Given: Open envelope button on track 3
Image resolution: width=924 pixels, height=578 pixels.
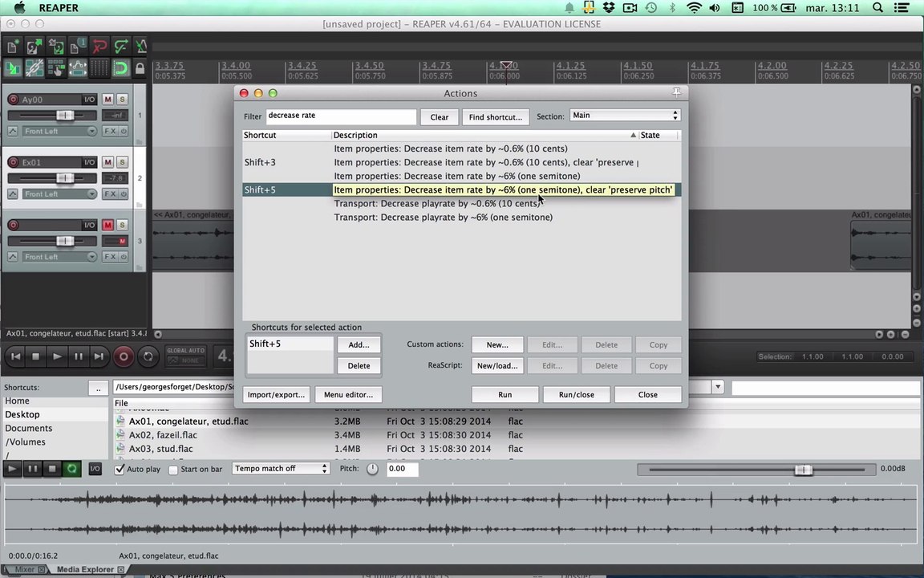Looking at the screenshot, I should 12,257.
